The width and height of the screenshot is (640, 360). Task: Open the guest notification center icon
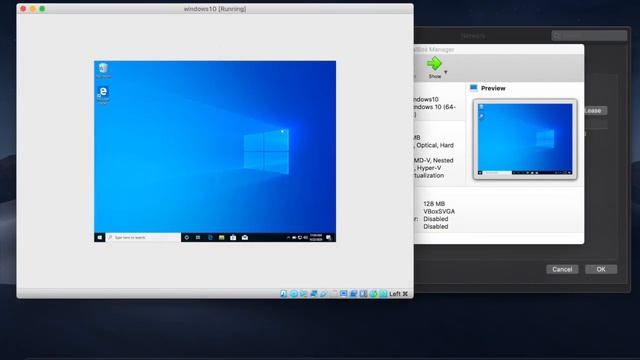tap(329, 237)
